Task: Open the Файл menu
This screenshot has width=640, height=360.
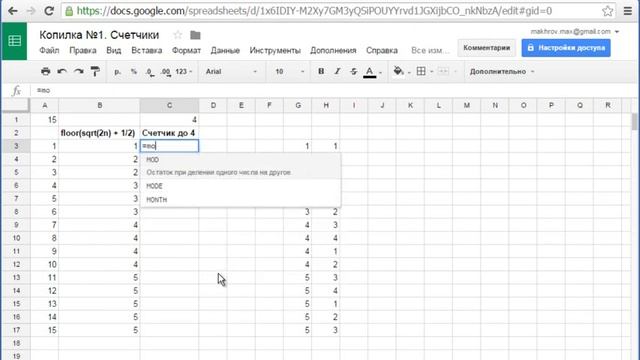Action: pyautogui.click(x=49, y=50)
